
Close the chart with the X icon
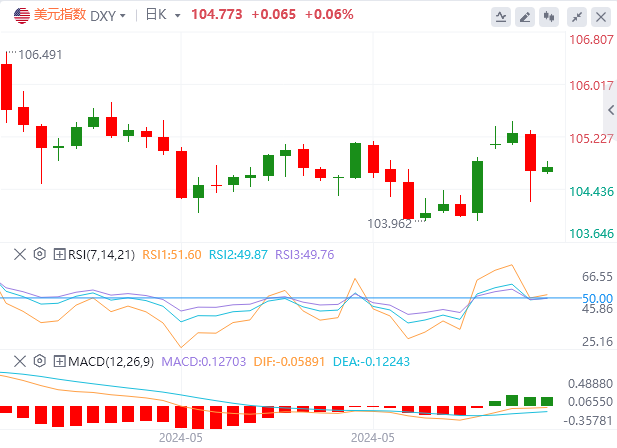[601, 17]
